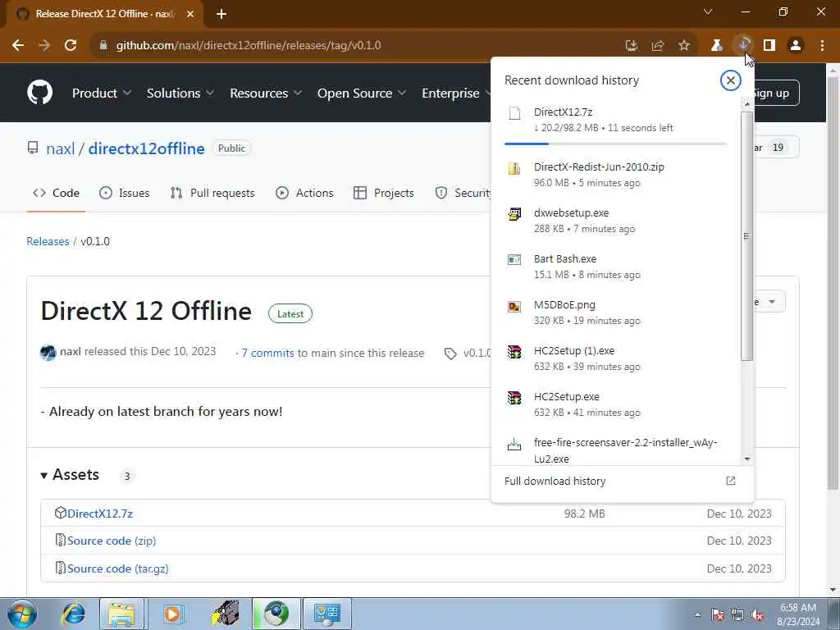Open media player taskbar icon
Screen dimensions: 840x630
coord(172,614)
